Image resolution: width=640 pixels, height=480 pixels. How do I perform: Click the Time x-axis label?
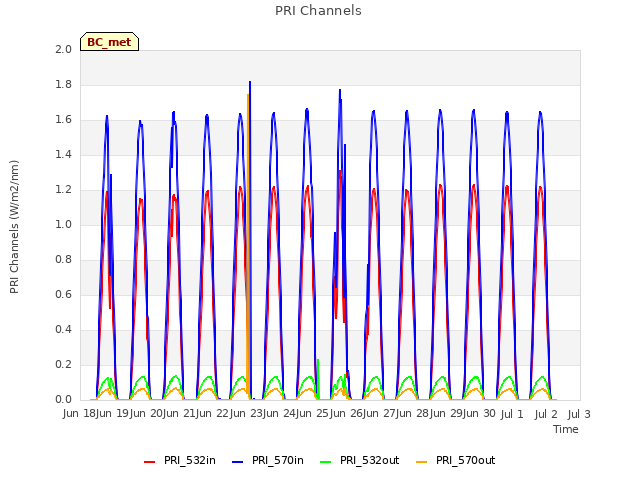tap(566, 429)
